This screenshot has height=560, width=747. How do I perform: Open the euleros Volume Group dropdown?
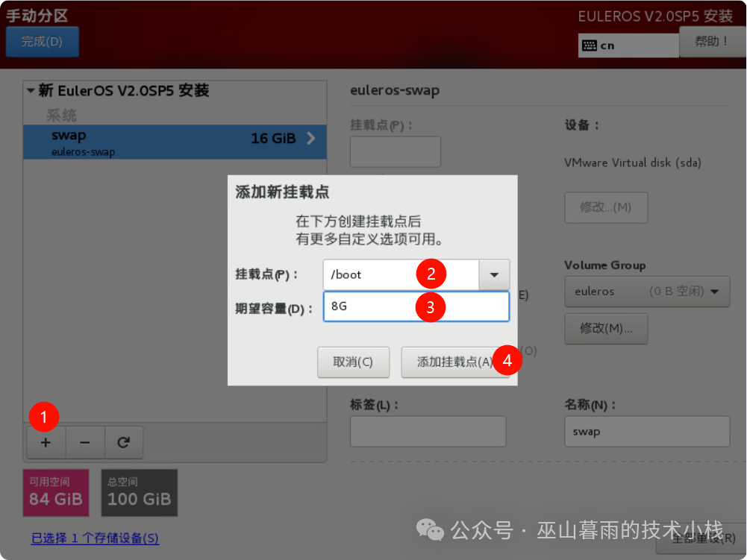pyautogui.click(x=646, y=291)
